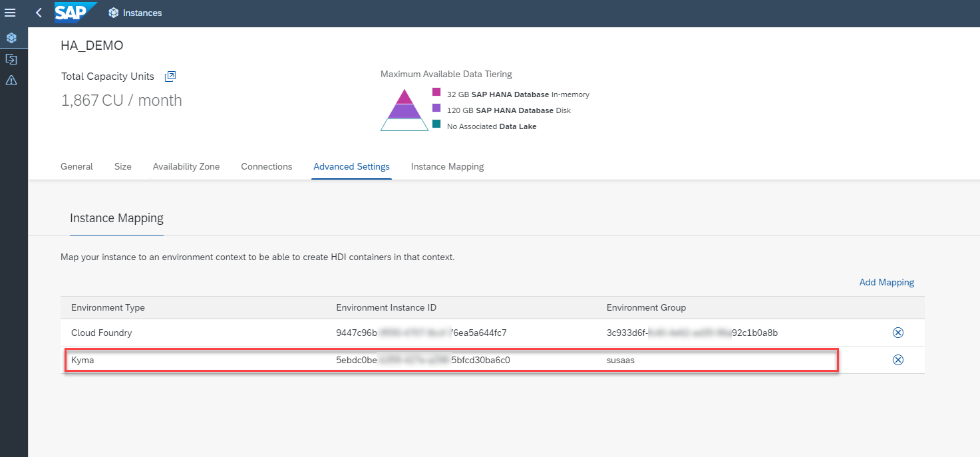Select the Kyma cell
Screen dimensions: 980x457
82,360
